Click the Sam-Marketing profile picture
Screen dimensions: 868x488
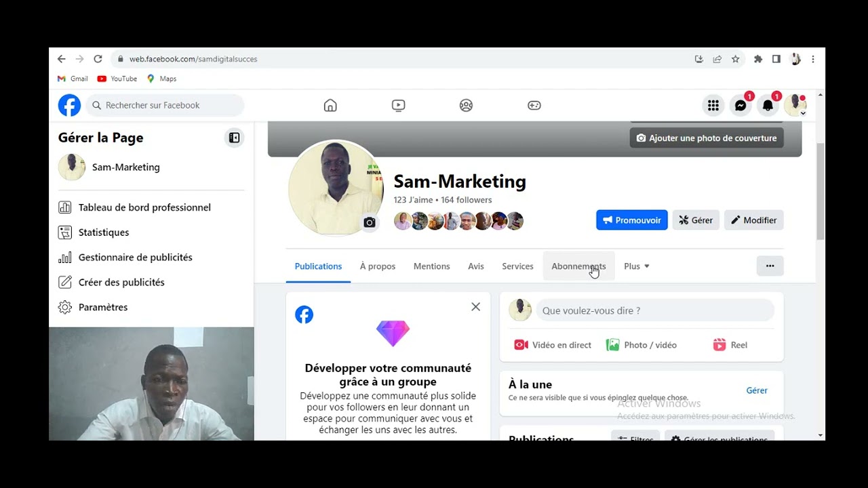tap(336, 188)
